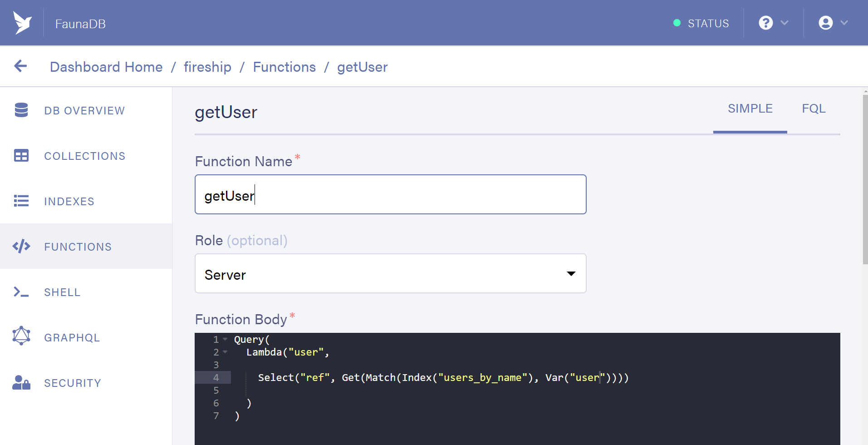868x445 pixels.
Task: Open the Security user-lock icon
Action: tap(21, 383)
